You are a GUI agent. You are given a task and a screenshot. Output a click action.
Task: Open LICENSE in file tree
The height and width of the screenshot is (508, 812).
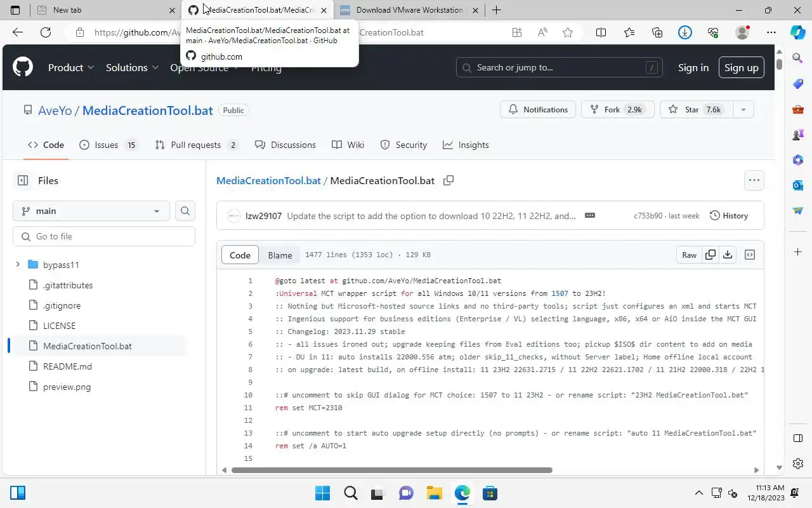pyautogui.click(x=59, y=326)
